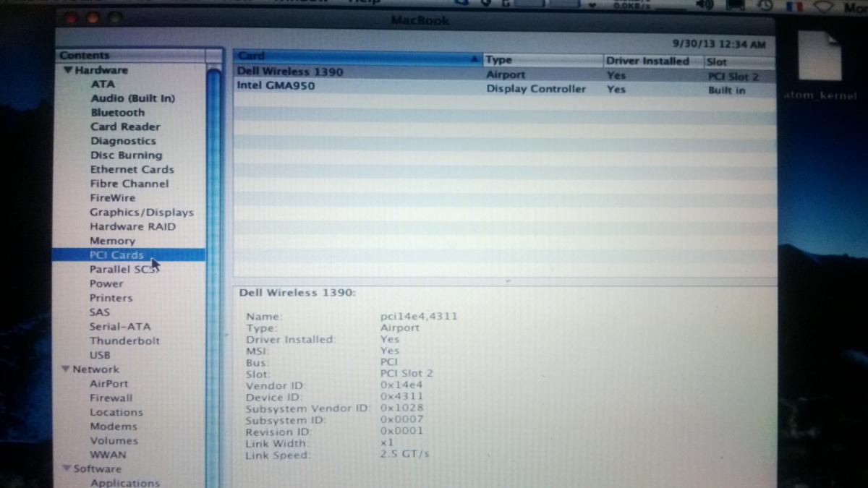This screenshot has height=488, width=868.
Task: Click the Revision ID value 0x0001
Action: click(401, 431)
